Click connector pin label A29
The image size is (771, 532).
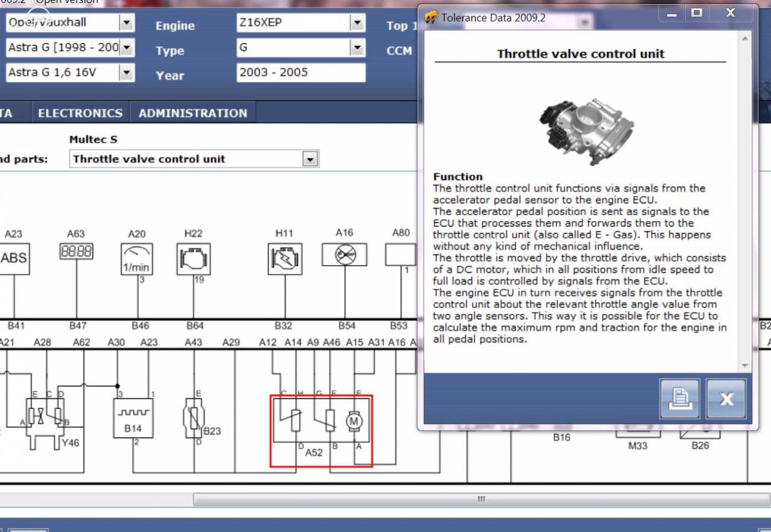pyautogui.click(x=231, y=342)
